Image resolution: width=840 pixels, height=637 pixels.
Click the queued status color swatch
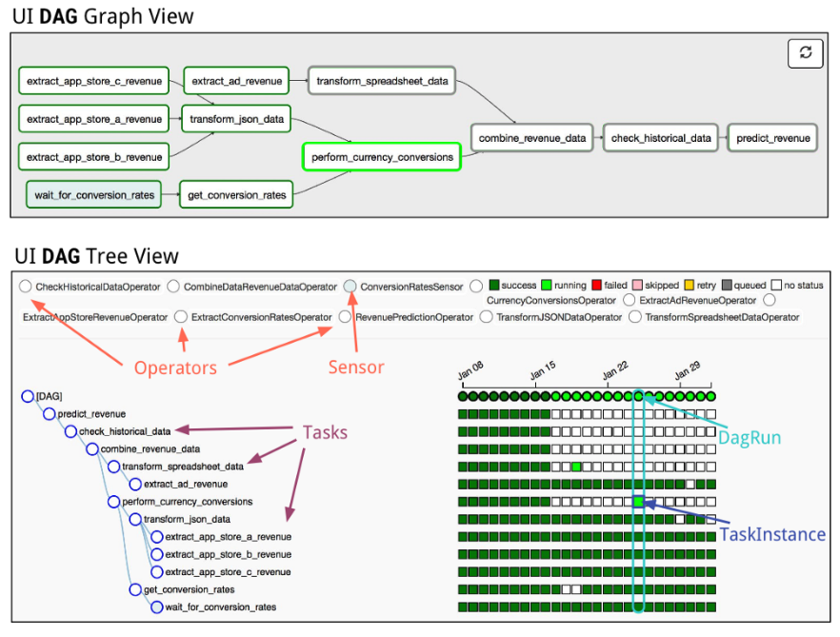[x=727, y=285]
